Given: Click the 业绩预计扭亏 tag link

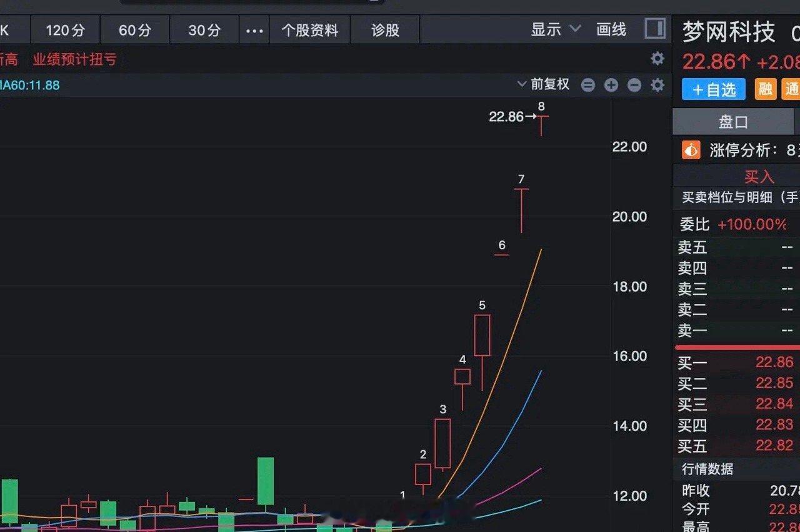Looking at the screenshot, I should [x=75, y=60].
